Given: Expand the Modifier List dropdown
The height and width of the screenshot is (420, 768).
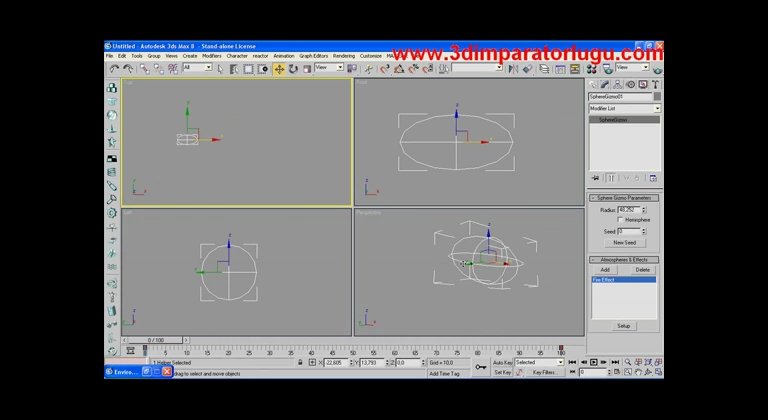Looking at the screenshot, I should (x=624, y=108).
